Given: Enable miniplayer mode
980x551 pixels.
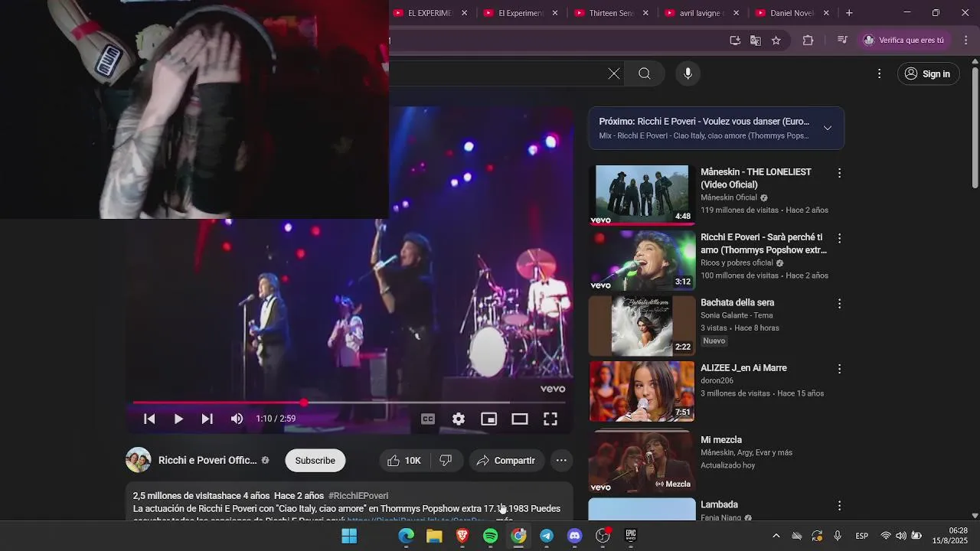Looking at the screenshot, I should (x=488, y=419).
